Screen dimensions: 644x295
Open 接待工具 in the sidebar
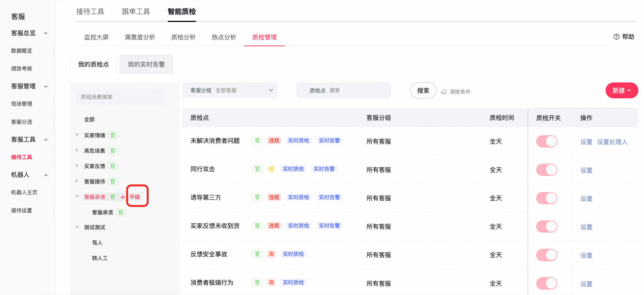point(22,157)
